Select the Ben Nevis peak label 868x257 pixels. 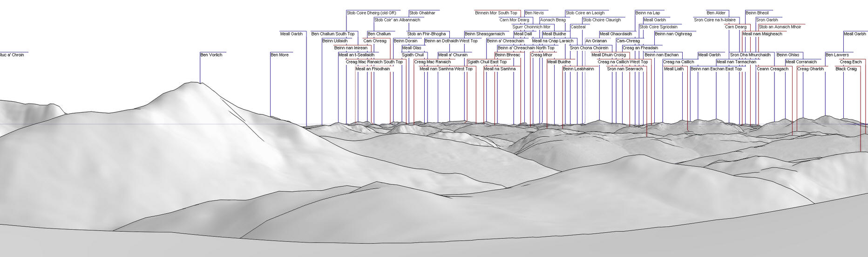tap(534, 13)
